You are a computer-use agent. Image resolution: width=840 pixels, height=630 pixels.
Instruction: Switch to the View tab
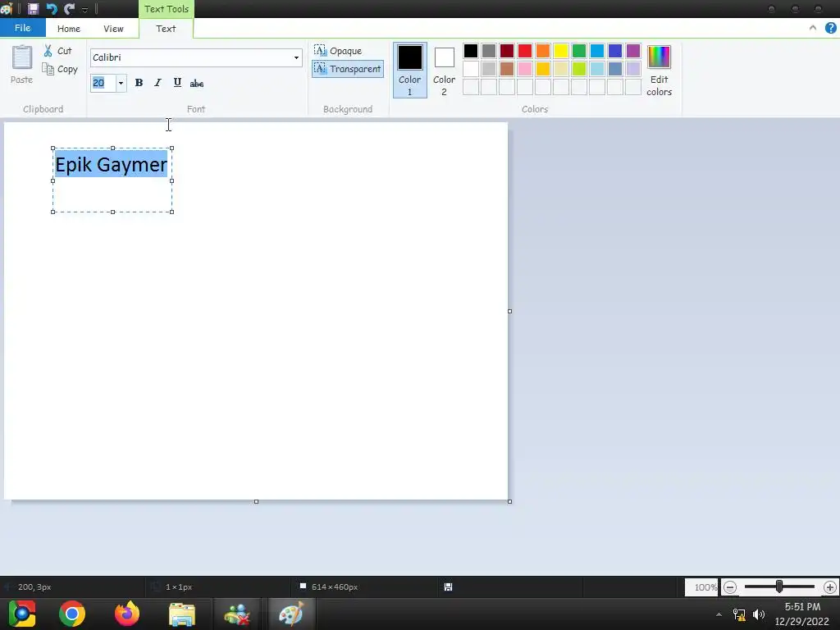[113, 29]
